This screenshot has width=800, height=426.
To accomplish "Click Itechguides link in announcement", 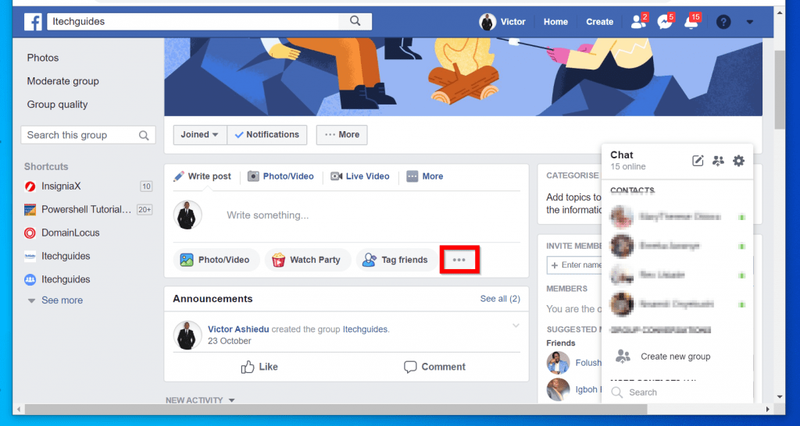I will tap(365, 330).
